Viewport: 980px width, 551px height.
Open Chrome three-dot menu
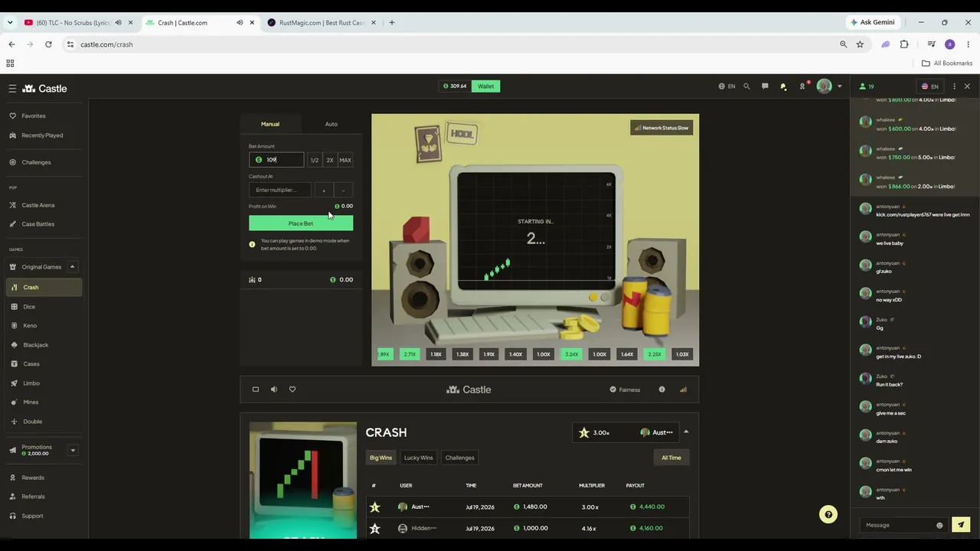coord(969,44)
